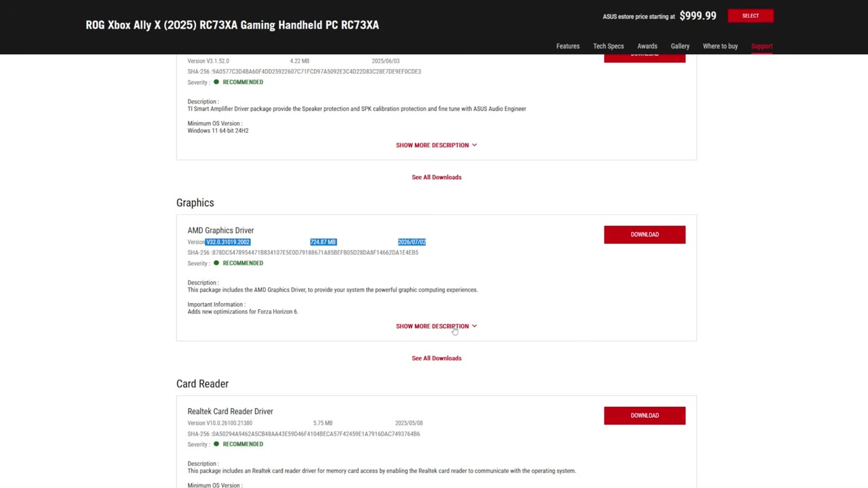Click the product title ROG Xbox Ally X (2025)
868x488 pixels.
click(232, 25)
